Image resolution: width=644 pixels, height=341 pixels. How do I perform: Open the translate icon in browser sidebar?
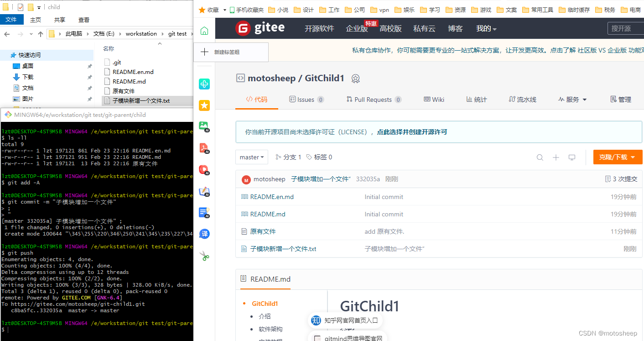pos(204,234)
